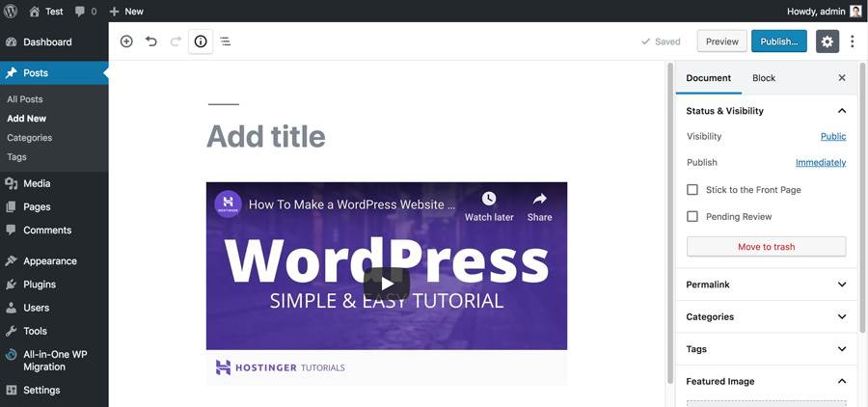This screenshot has height=407, width=868.
Task: Click the settings sidebar scrollbar
Action: [862, 200]
